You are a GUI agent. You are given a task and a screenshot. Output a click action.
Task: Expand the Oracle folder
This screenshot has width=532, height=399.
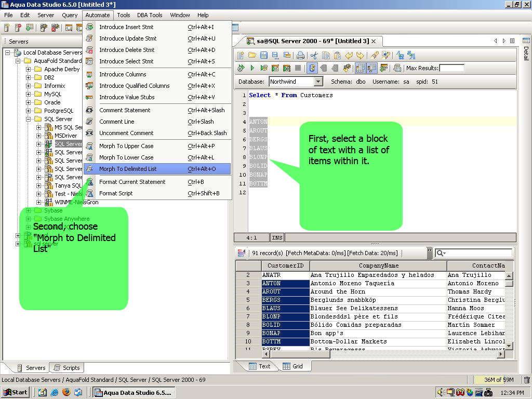point(29,102)
